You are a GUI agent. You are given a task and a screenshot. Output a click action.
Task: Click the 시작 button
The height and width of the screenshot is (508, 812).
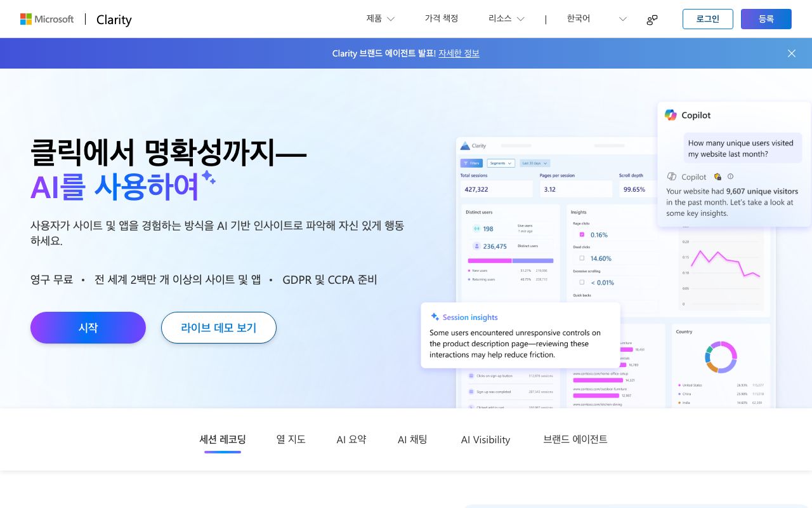click(x=88, y=328)
